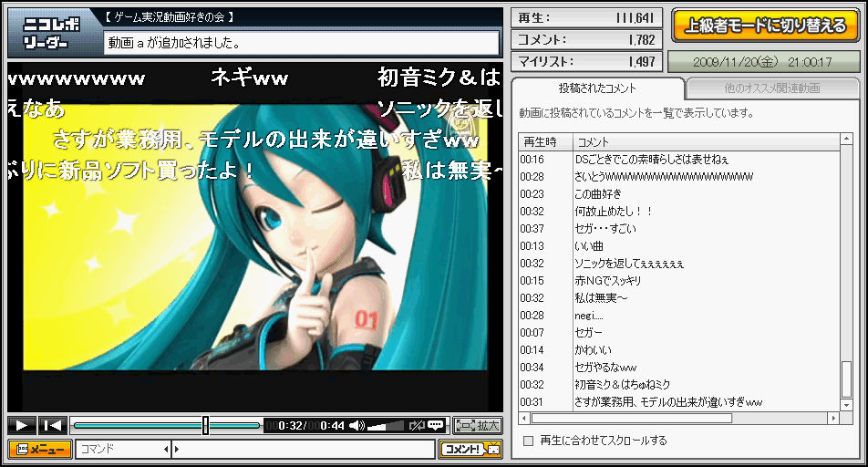Select comment セガやるなww
Viewport: 868px width, 467px height.
pos(679,368)
